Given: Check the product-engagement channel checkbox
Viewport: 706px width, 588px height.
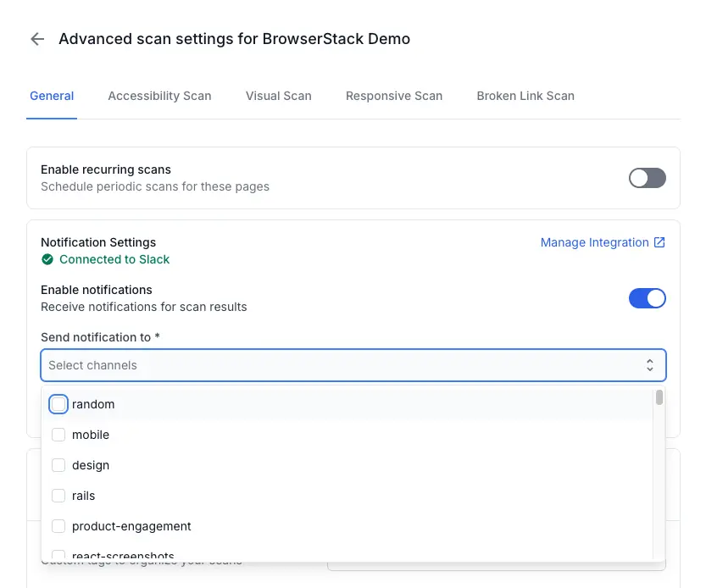Looking at the screenshot, I should (58, 527).
